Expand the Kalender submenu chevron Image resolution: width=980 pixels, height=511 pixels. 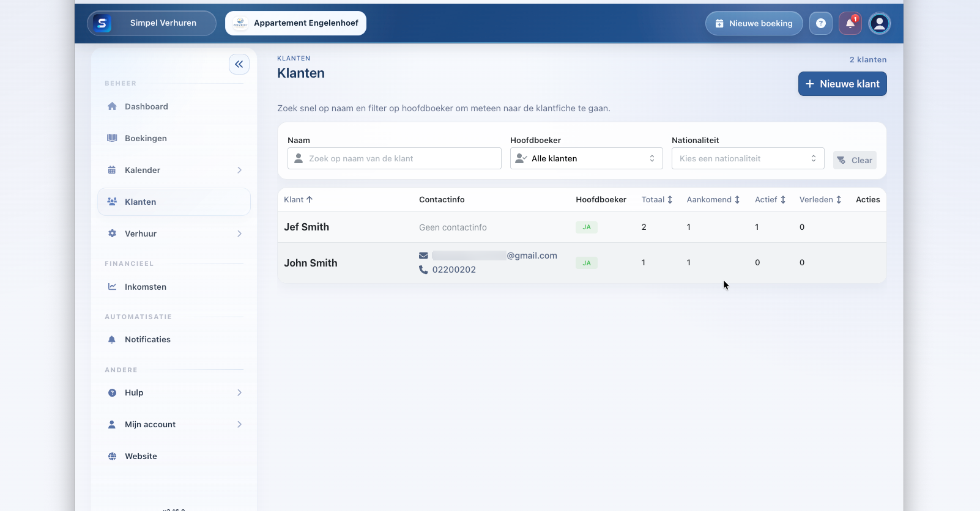point(239,170)
